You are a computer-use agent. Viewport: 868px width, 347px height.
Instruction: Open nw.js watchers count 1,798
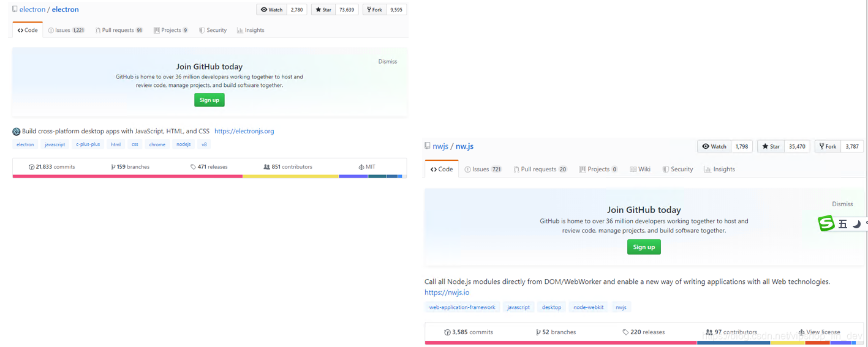[742, 146]
